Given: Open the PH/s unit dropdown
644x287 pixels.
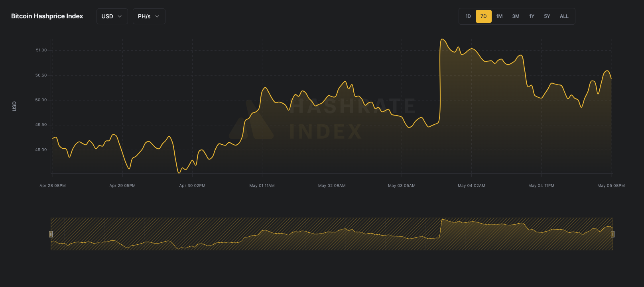Looking at the screenshot, I should [149, 16].
